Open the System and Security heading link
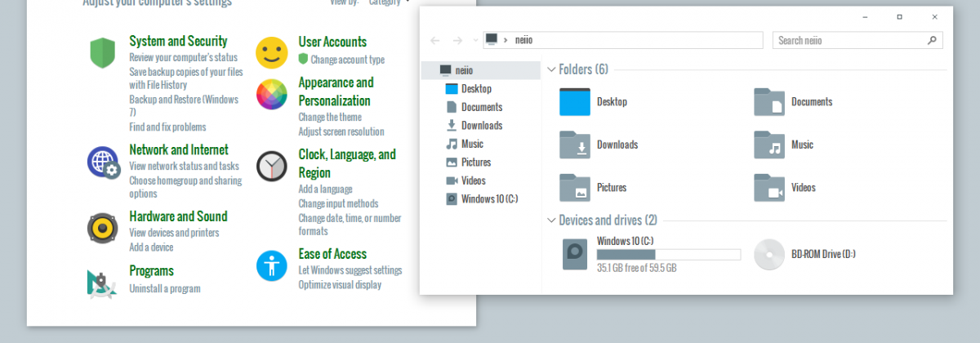980x343 pixels. (x=178, y=41)
